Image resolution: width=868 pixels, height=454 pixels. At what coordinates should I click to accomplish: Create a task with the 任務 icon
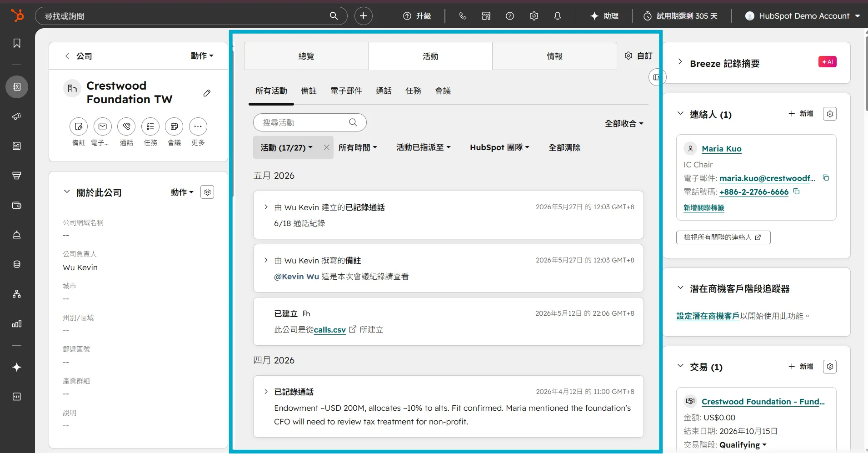click(150, 126)
